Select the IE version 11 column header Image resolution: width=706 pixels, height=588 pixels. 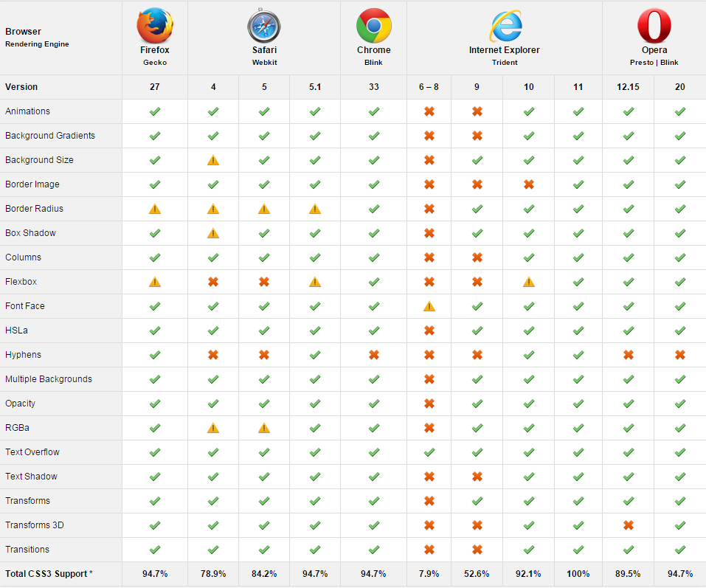click(578, 87)
